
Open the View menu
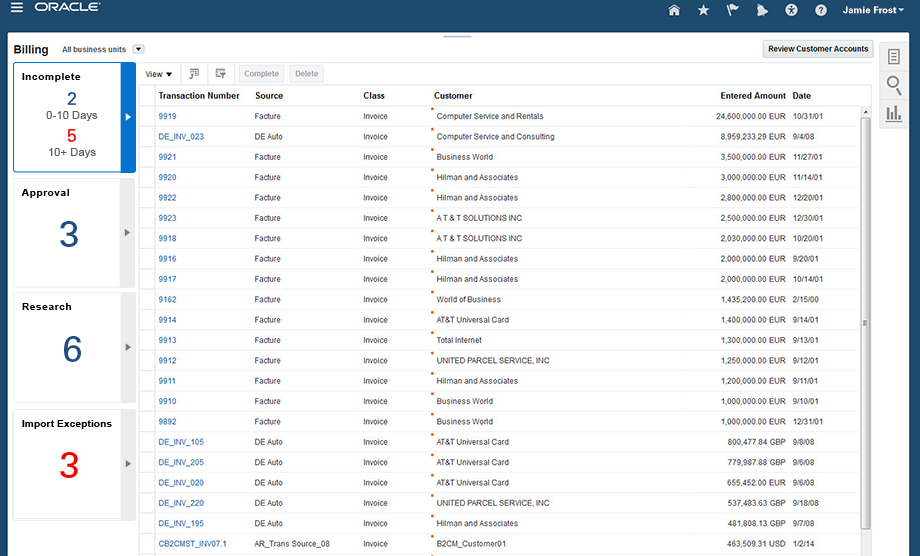pyautogui.click(x=159, y=74)
